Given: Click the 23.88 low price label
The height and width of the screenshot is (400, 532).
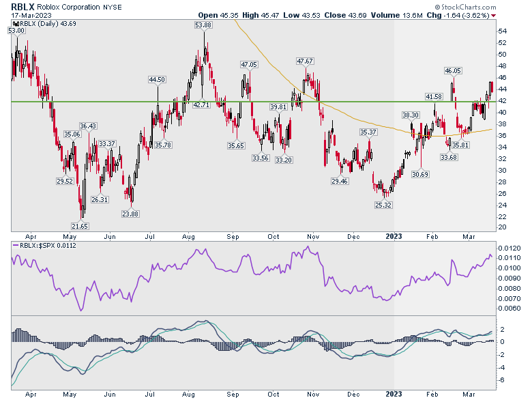Looking at the screenshot, I should [130, 214].
